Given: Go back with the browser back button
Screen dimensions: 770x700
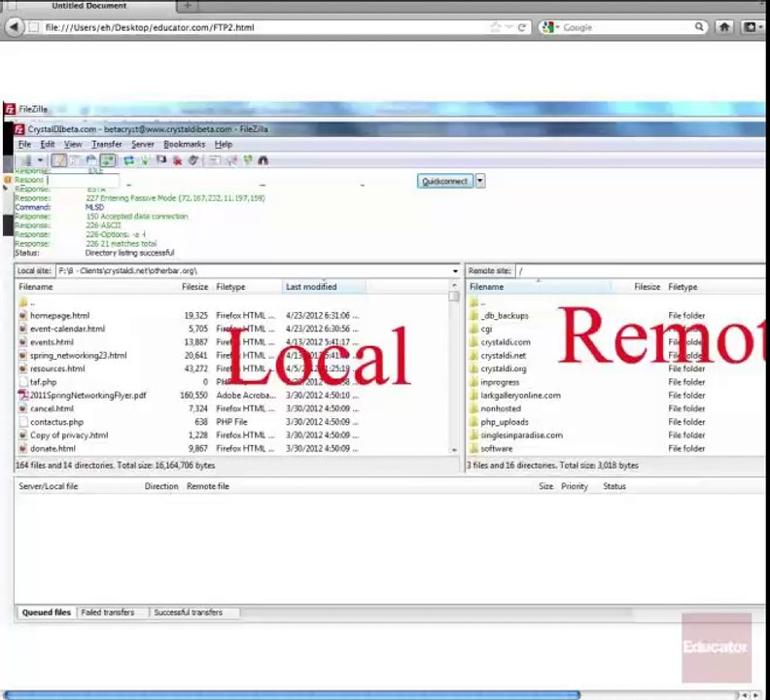Looking at the screenshot, I should click(15, 27).
